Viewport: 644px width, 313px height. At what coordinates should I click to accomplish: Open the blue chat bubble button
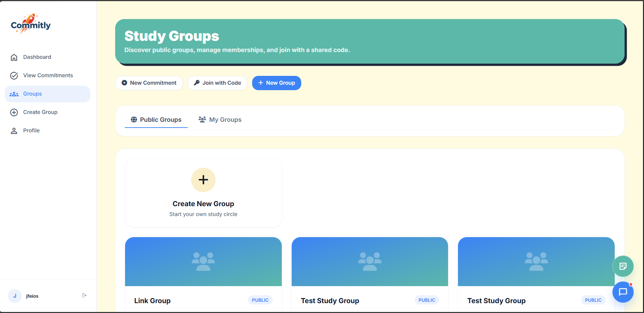pyautogui.click(x=623, y=292)
